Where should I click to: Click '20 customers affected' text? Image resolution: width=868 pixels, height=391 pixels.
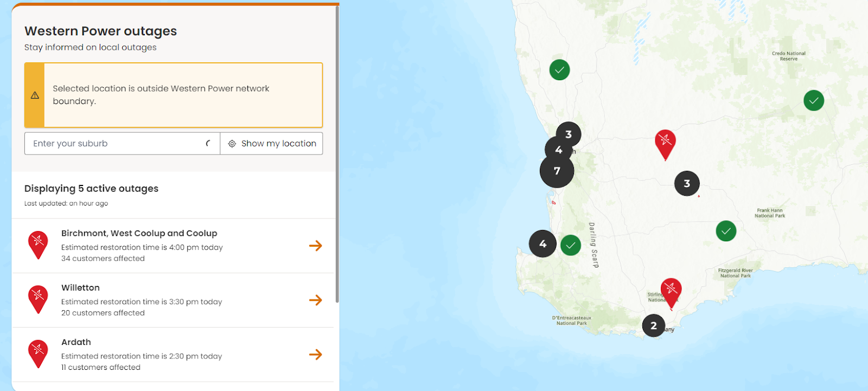(103, 313)
